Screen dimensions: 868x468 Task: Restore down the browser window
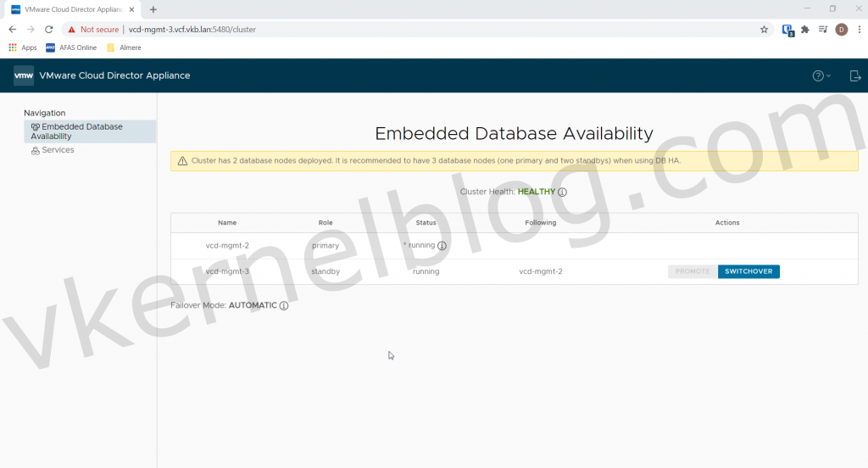(832, 8)
